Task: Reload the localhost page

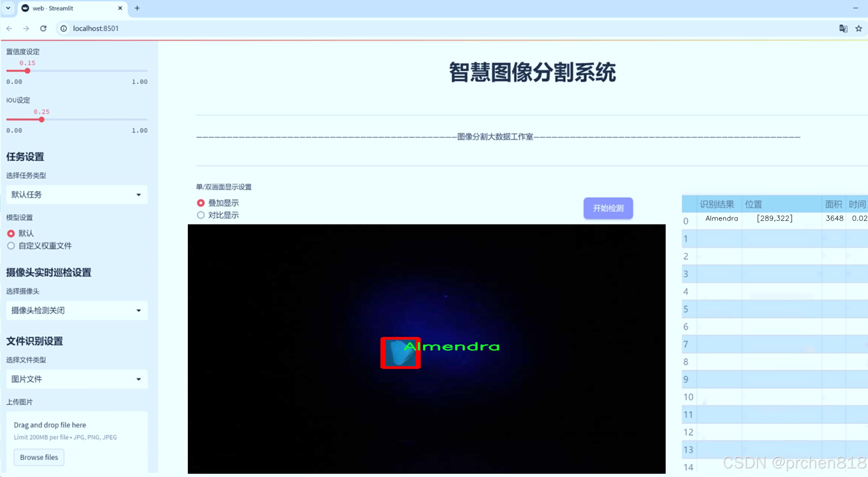Action: [43, 28]
